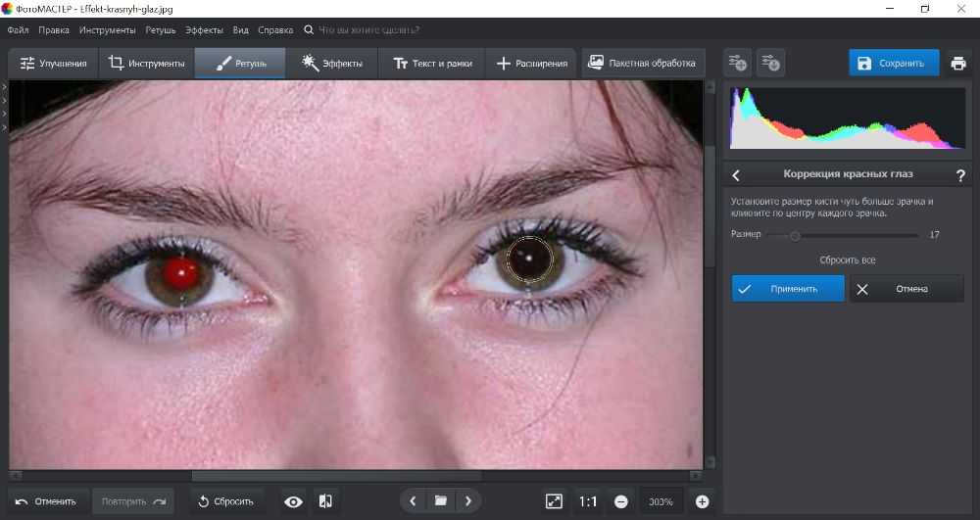The width and height of the screenshot is (980, 520).
Task: Zoom out using the minus icon
Action: (x=621, y=501)
